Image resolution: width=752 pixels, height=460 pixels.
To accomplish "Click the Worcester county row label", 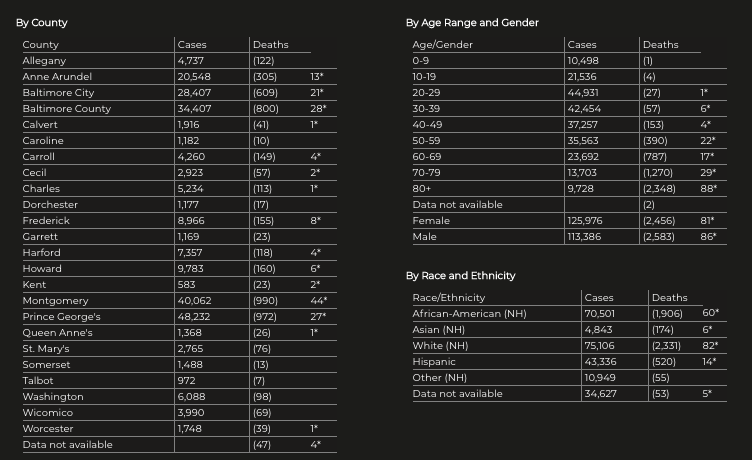I will coord(48,429).
